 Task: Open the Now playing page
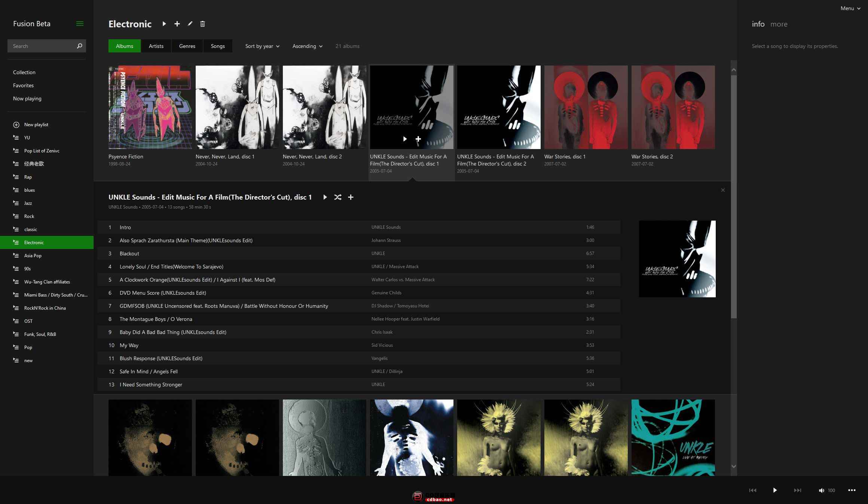(27, 98)
